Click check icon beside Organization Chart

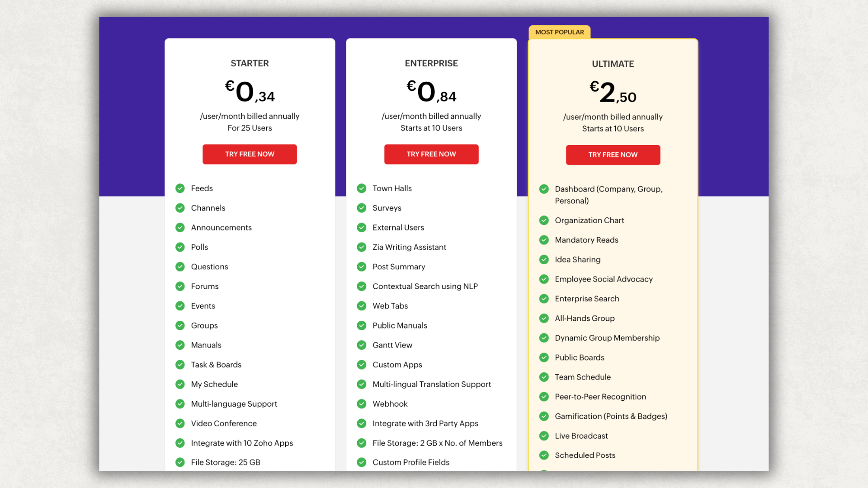point(544,221)
